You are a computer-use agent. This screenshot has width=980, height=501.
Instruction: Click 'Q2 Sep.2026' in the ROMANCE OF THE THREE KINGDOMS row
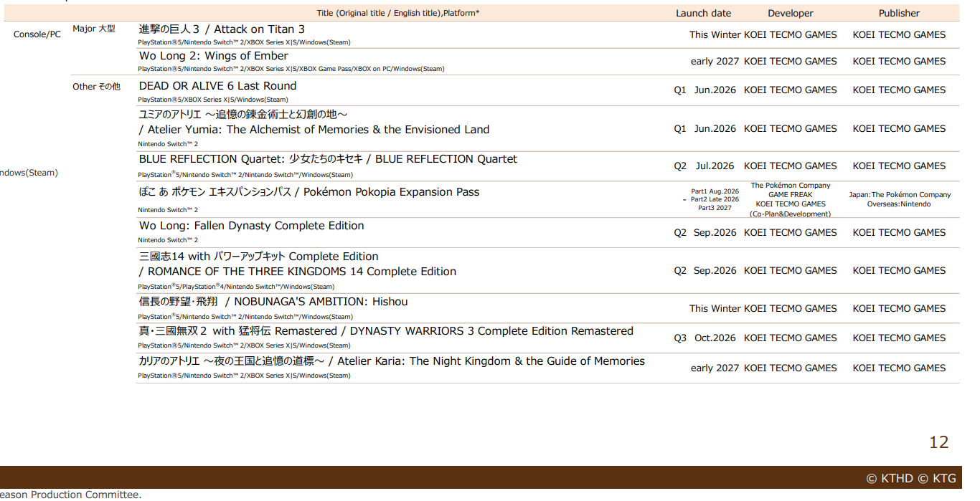pos(705,271)
